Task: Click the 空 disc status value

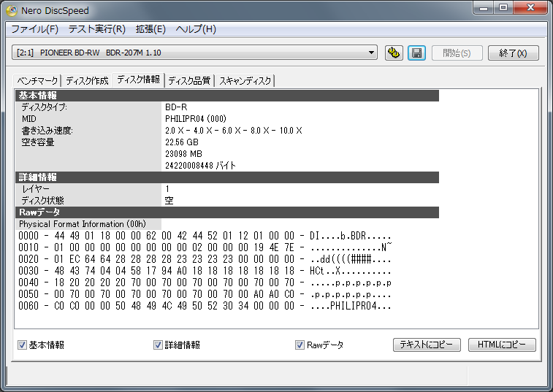Action: [x=169, y=201]
